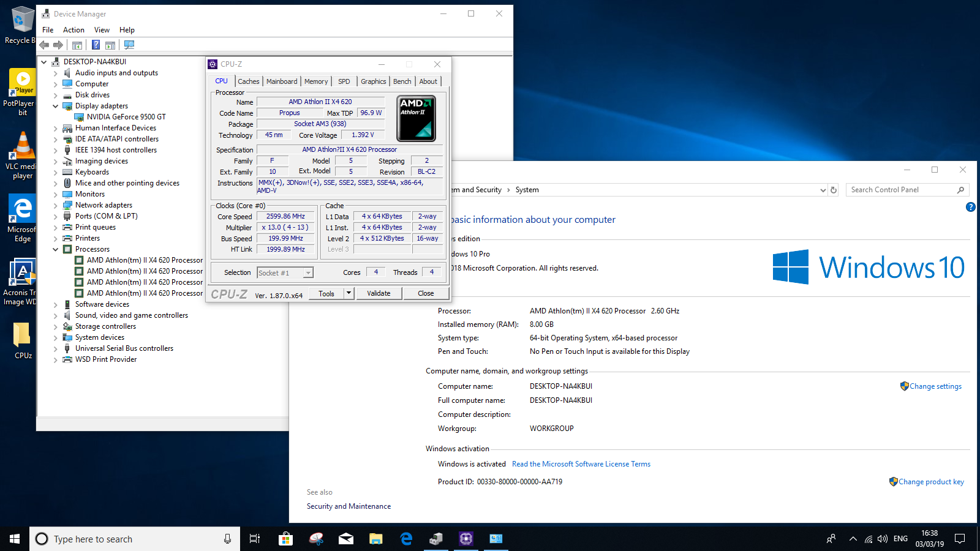Open the Tools dropdown arrow in CPU-Z
Viewport: 980px width, 551px height.
(x=349, y=293)
